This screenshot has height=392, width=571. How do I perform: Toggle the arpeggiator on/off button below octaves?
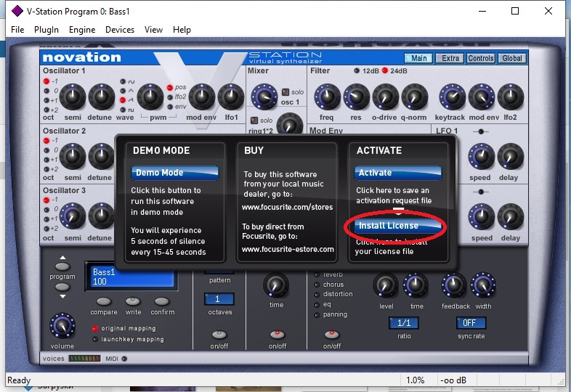click(219, 334)
